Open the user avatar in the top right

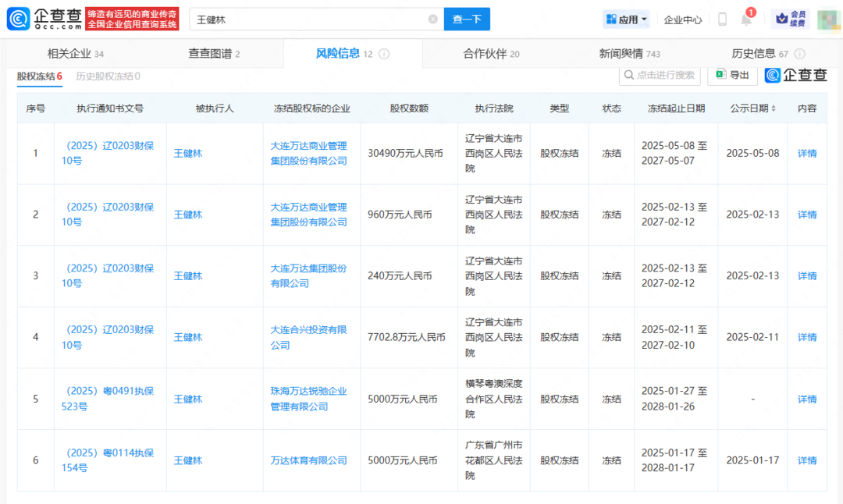click(828, 20)
